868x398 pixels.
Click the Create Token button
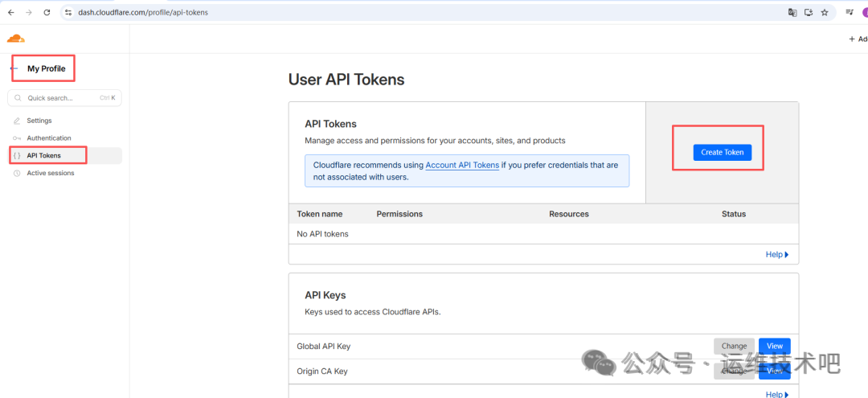coord(723,152)
